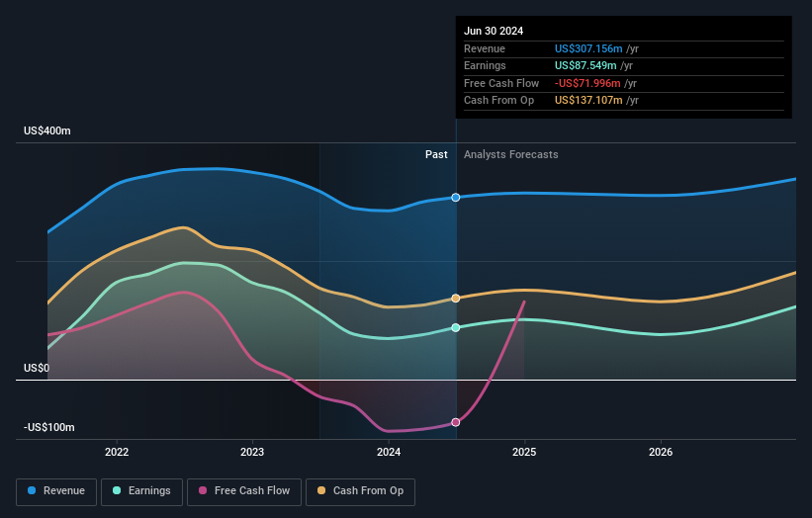The height and width of the screenshot is (518, 812).
Task: Click the Analysts Forecasts label
Action: click(511, 154)
